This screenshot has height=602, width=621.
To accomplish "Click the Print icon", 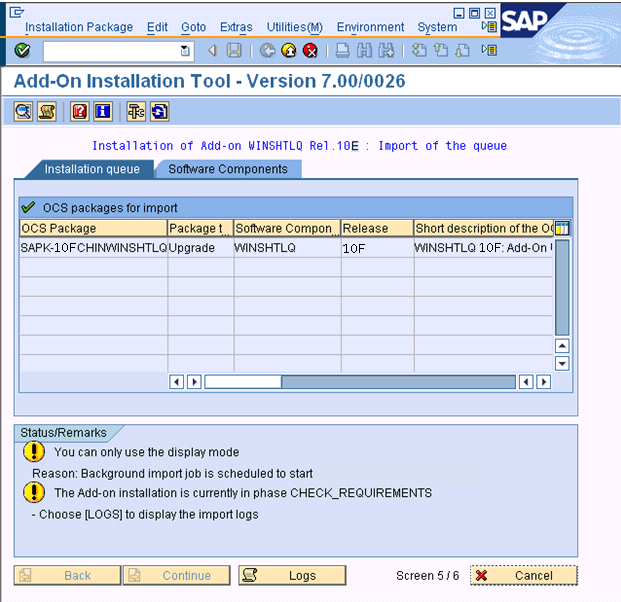I will pos(343,51).
